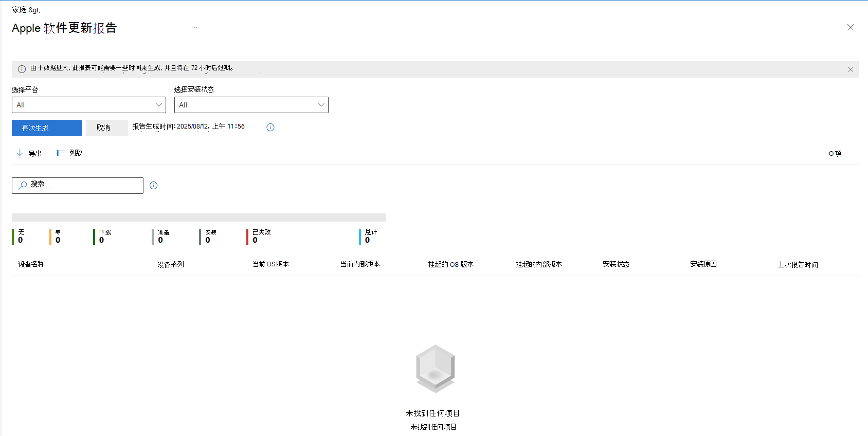Click the 已失败 status count
Image resolution: width=868 pixels, height=436 pixels.
pyautogui.click(x=259, y=237)
